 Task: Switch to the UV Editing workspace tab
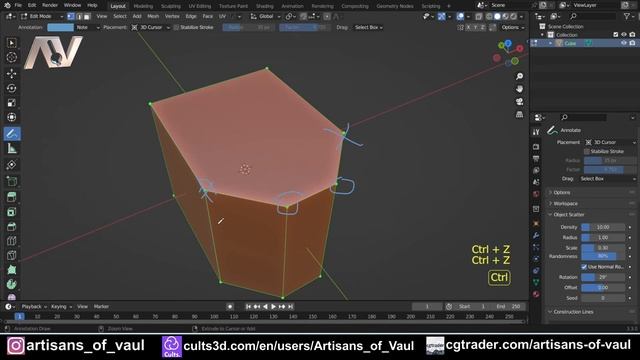pos(200,6)
